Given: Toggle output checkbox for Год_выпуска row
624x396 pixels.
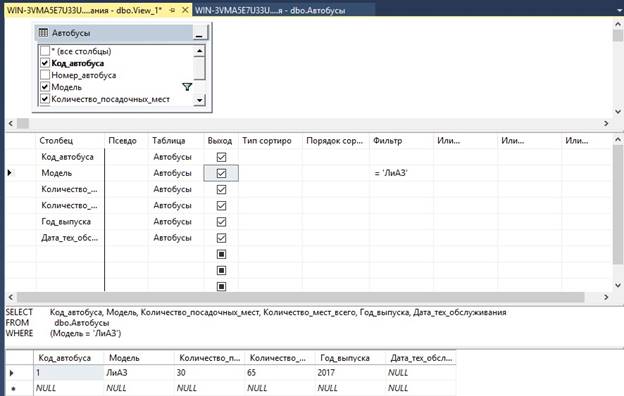Looking at the screenshot, I should pos(221,222).
